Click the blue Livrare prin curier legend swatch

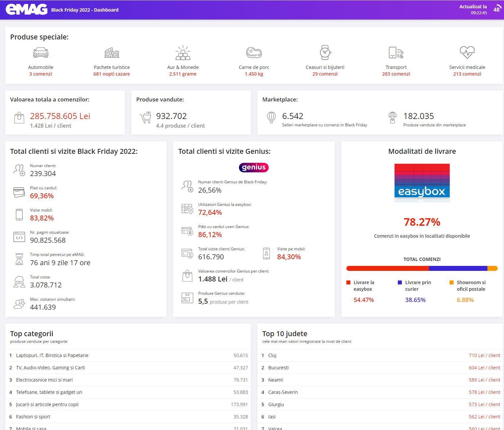(400, 282)
